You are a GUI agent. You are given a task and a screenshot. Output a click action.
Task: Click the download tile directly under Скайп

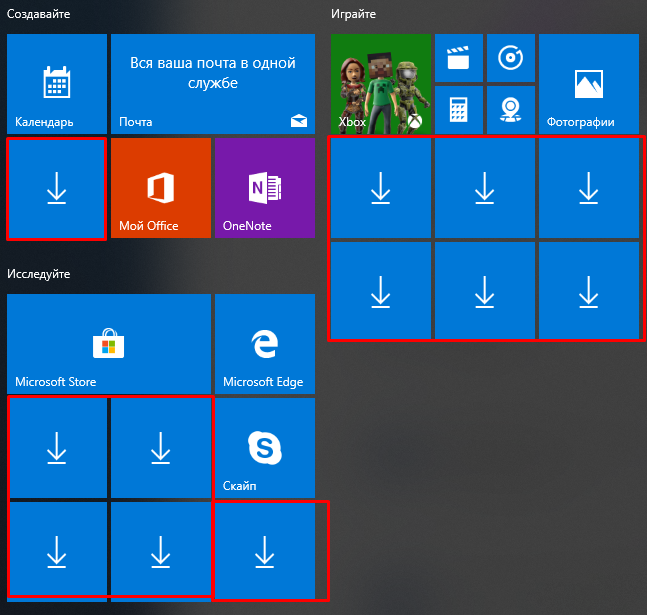pyautogui.click(x=265, y=550)
